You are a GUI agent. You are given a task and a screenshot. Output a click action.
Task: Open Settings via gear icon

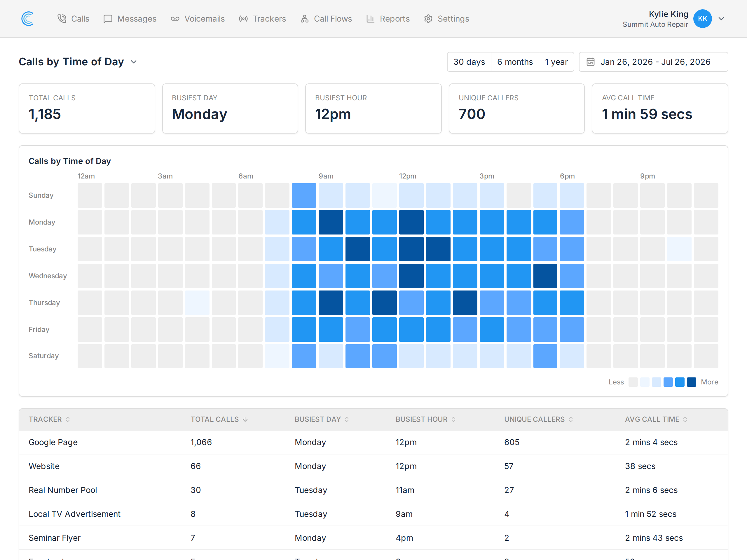[x=428, y=19]
